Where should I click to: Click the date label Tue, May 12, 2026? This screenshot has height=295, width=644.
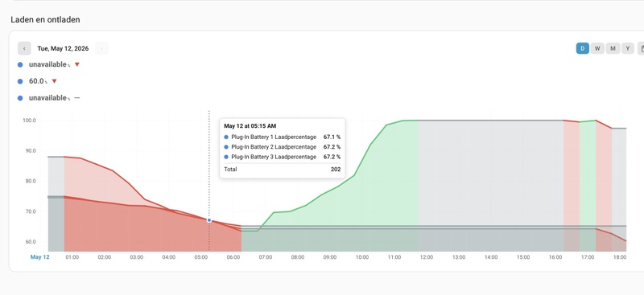click(63, 48)
